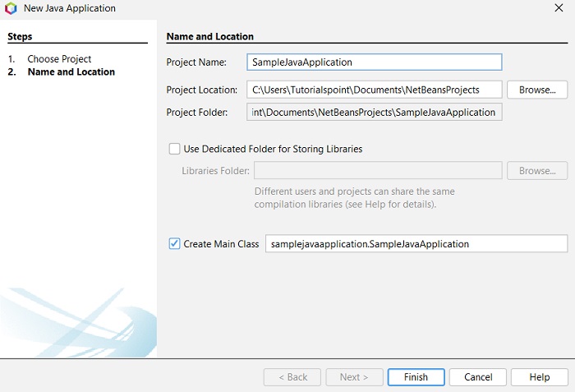
Task: Click the Project Name input field
Action: 374,62
